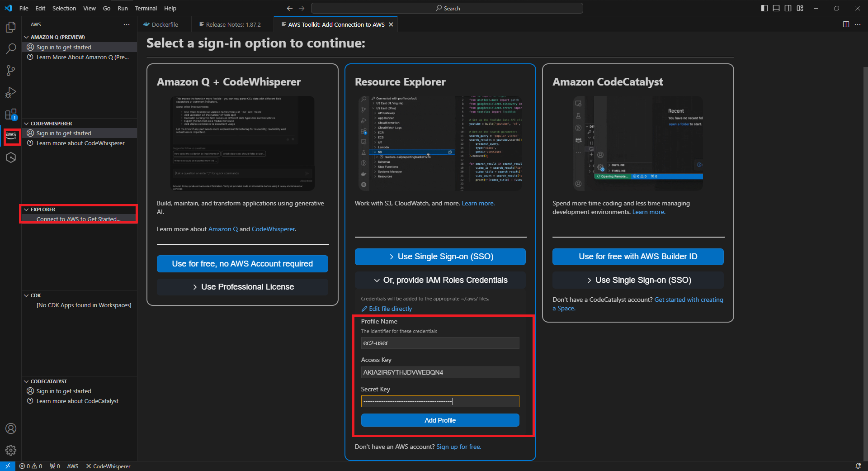Click Sign in to get started under CodeWhisperer

tap(80, 133)
